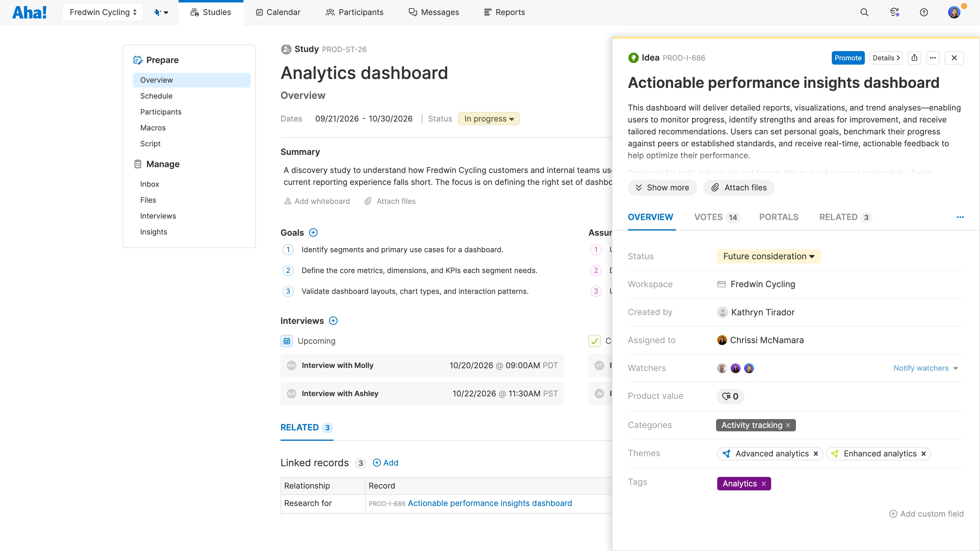Click the Product value score badge
This screenshot has height=551, width=980.
click(730, 396)
